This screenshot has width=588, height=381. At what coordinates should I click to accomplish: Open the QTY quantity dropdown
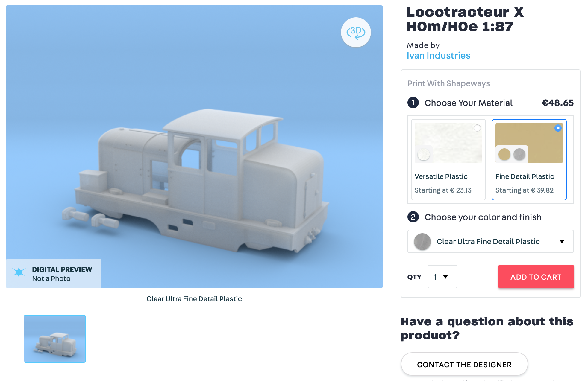[x=442, y=277]
